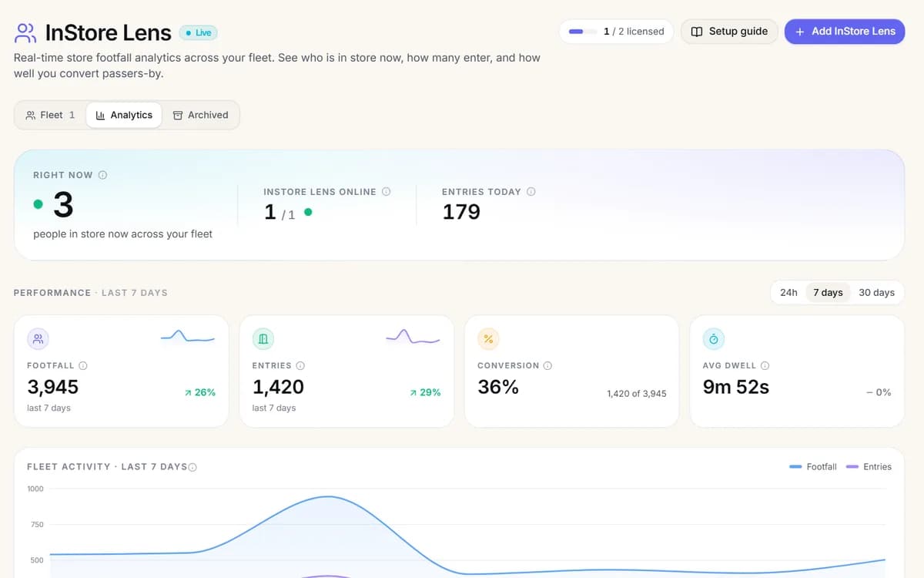
Task: Click the Entries card door icon
Action: pos(263,339)
